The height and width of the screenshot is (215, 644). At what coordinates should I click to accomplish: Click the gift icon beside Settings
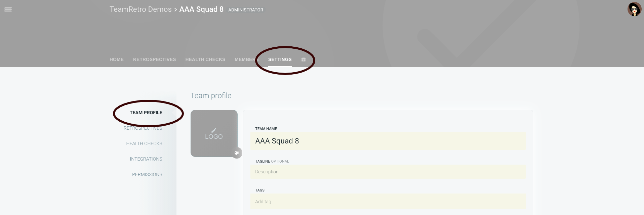[x=304, y=59]
